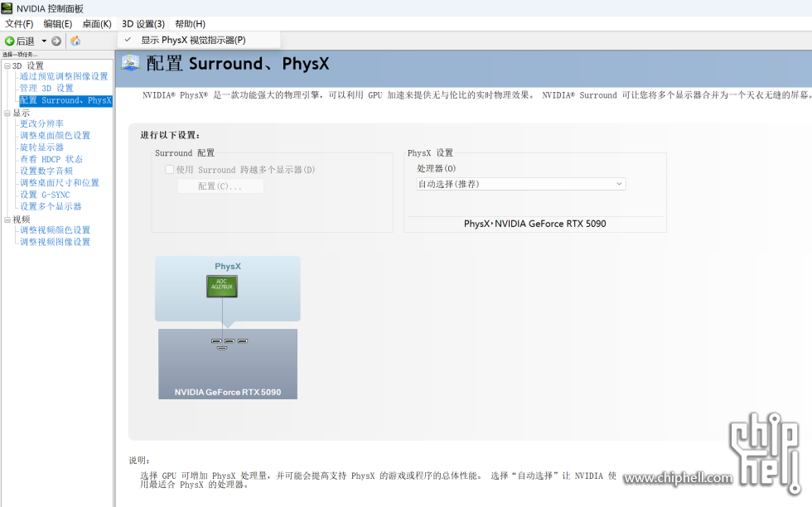Image resolution: width=812 pixels, height=507 pixels.
Task: Click the display port connectors icon
Action: (x=230, y=343)
